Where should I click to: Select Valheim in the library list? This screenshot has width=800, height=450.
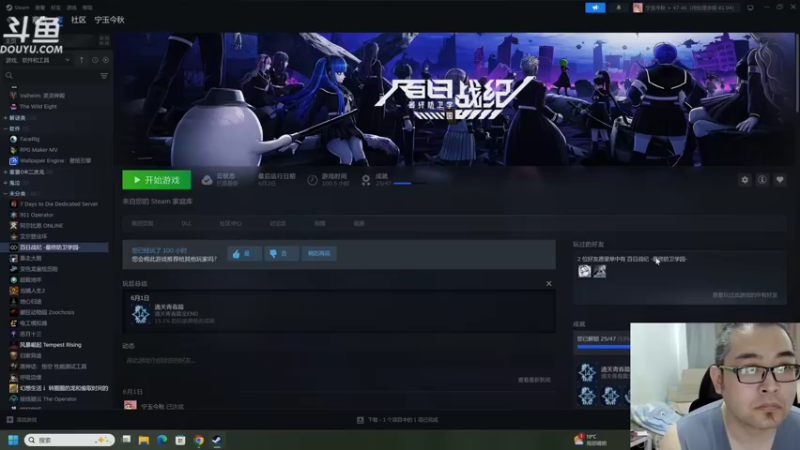pyautogui.click(x=42, y=95)
